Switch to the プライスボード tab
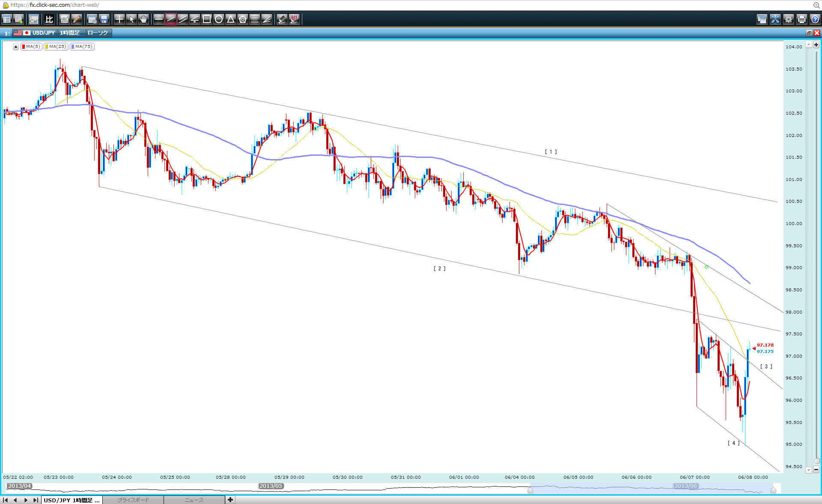This screenshot has width=822, height=504. pyautogui.click(x=133, y=500)
